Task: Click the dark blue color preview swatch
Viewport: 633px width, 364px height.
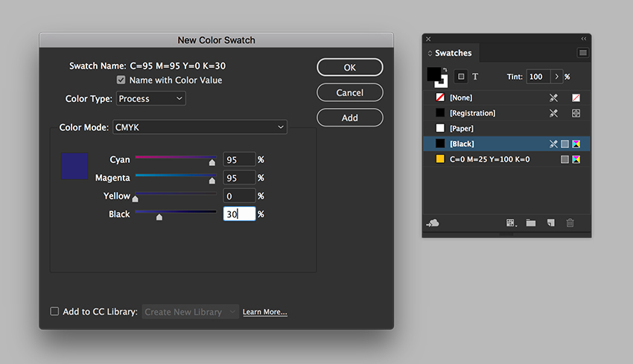Action: [x=74, y=166]
